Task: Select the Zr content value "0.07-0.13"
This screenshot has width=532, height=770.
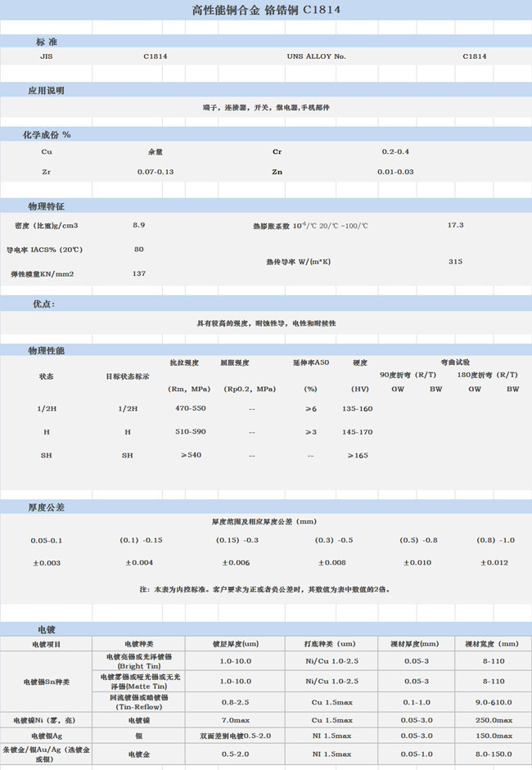Action: tap(156, 172)
